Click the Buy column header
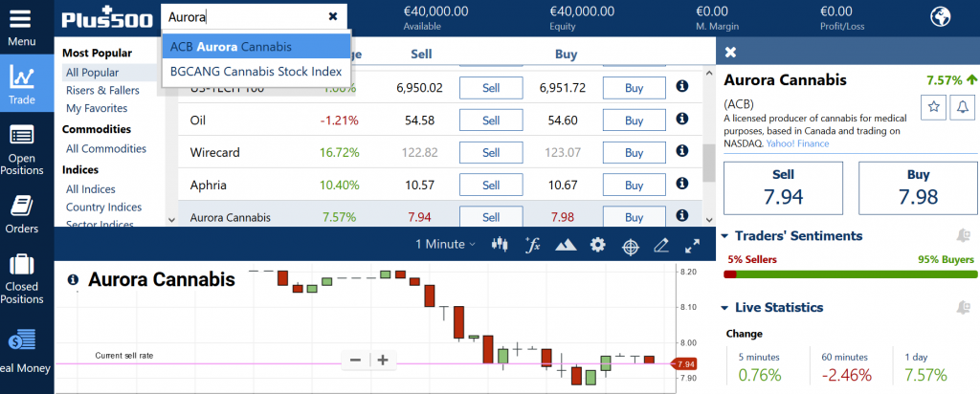 [x=566, y=55]
